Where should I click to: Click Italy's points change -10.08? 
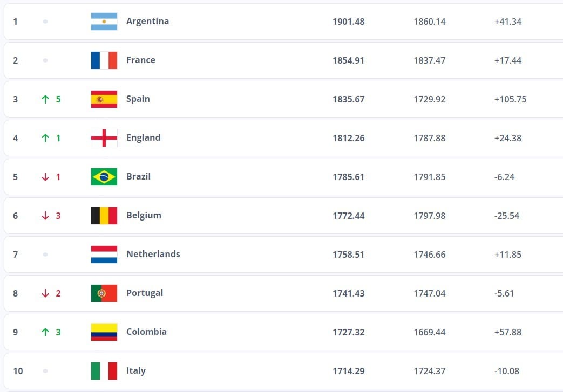click(507, 371)
